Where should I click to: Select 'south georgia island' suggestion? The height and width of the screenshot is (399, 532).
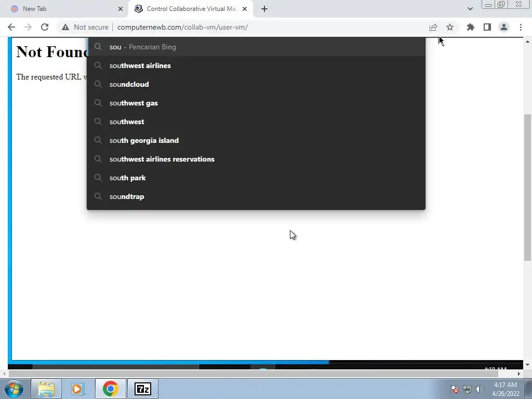256,140
